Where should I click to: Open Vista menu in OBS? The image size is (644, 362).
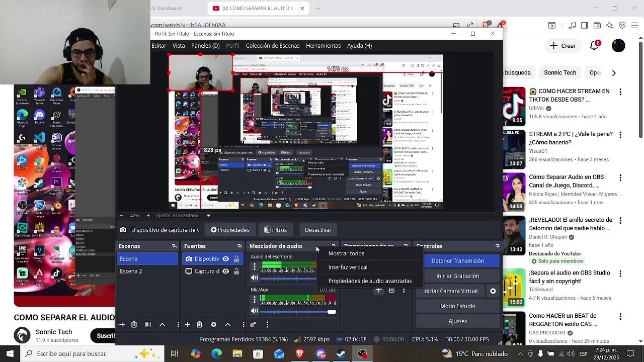(x=179, y=46)
